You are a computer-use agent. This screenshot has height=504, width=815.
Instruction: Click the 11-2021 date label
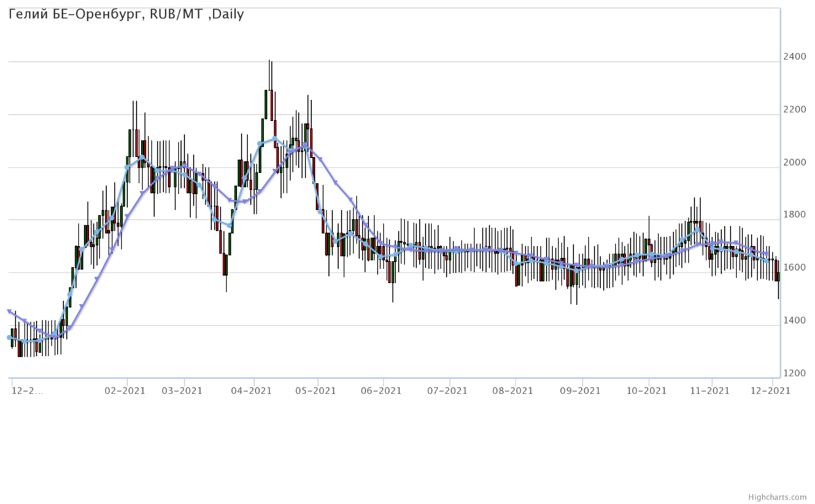[x=711, y=390]
